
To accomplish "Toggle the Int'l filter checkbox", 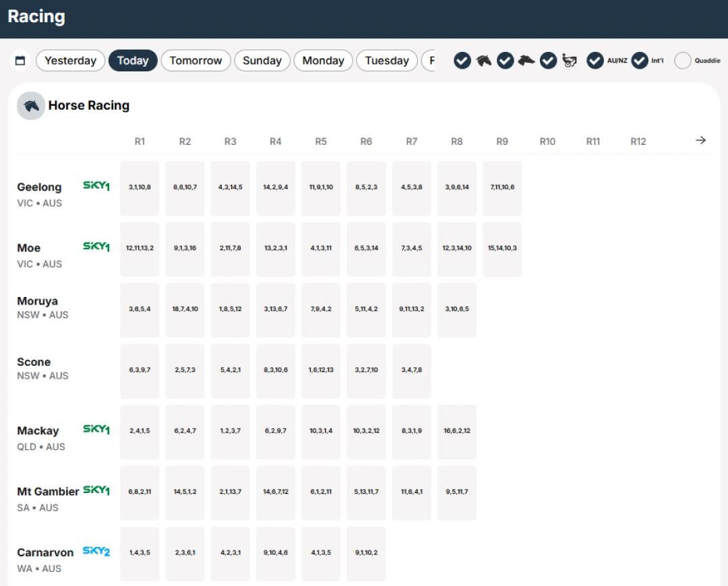I will pyautogui.click(x=640, y=61).
